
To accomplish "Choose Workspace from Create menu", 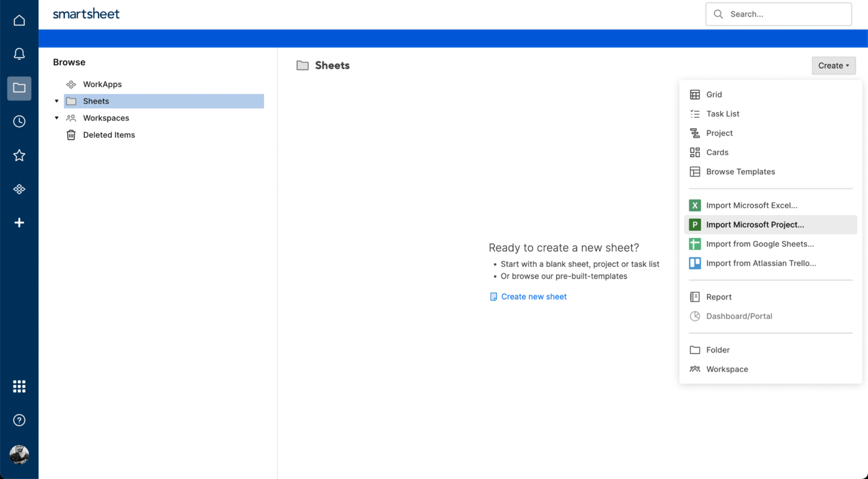I will 771,369.
